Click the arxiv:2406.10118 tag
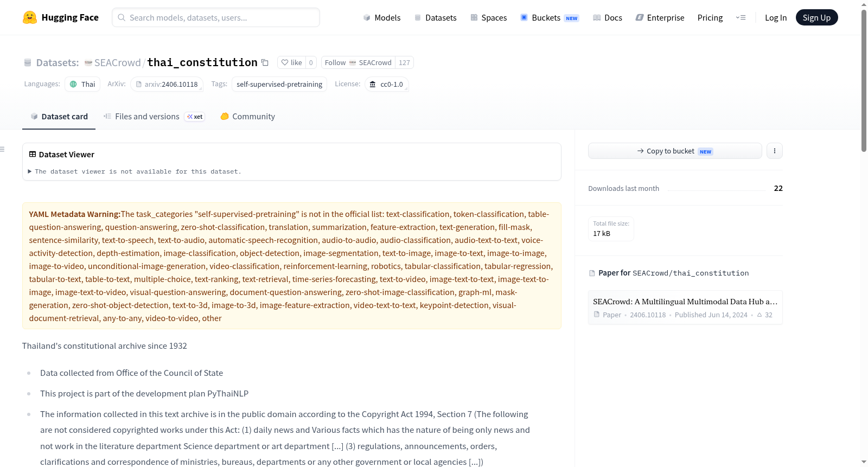The image size is (868, 467). (x=167, y=84)
